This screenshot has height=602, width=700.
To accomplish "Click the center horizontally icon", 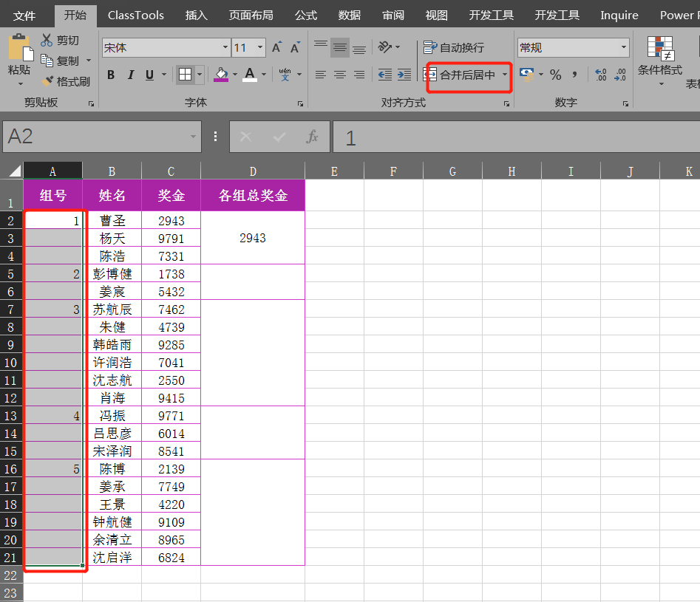I will pos(340,75).
